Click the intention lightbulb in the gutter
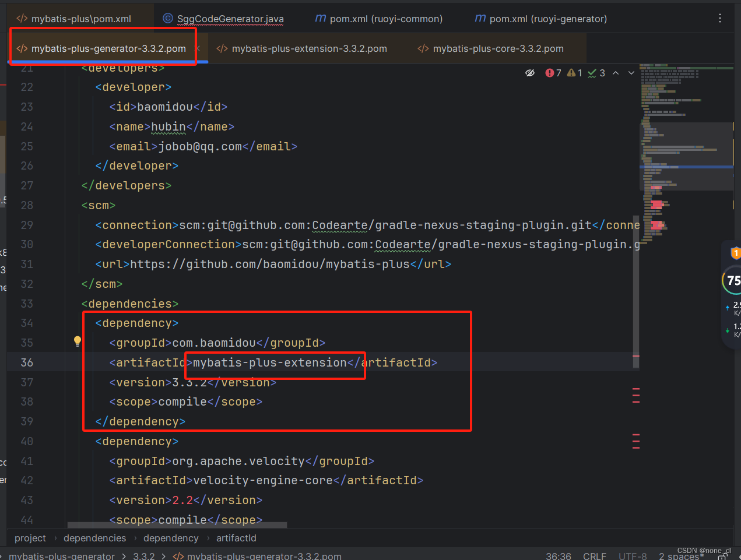 [x=78, y=341]
